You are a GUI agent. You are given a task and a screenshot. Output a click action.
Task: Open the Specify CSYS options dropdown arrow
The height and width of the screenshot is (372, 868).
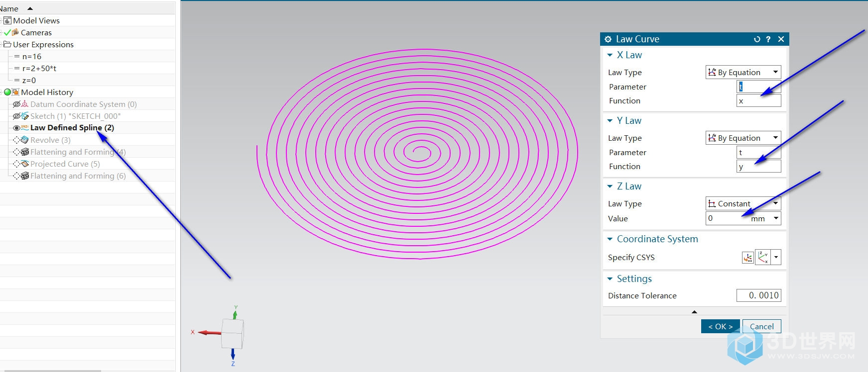click(x=776, y=257)
